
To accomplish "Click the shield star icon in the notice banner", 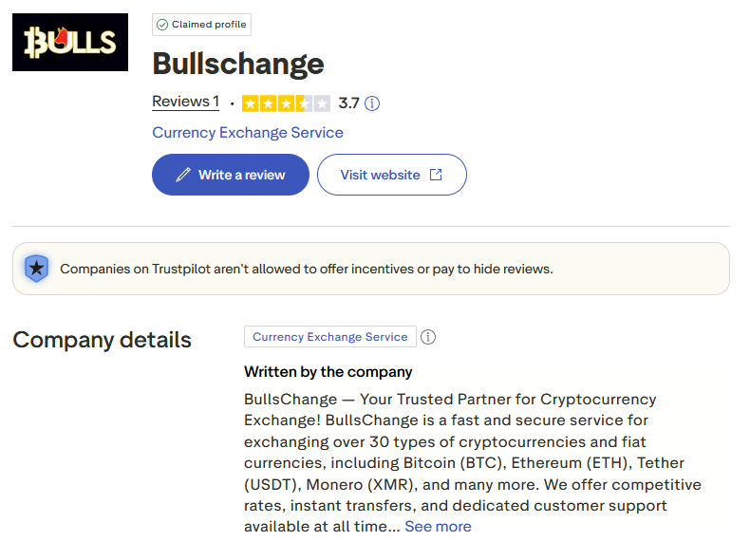I will pyautogui.click(x=36, y=269).
